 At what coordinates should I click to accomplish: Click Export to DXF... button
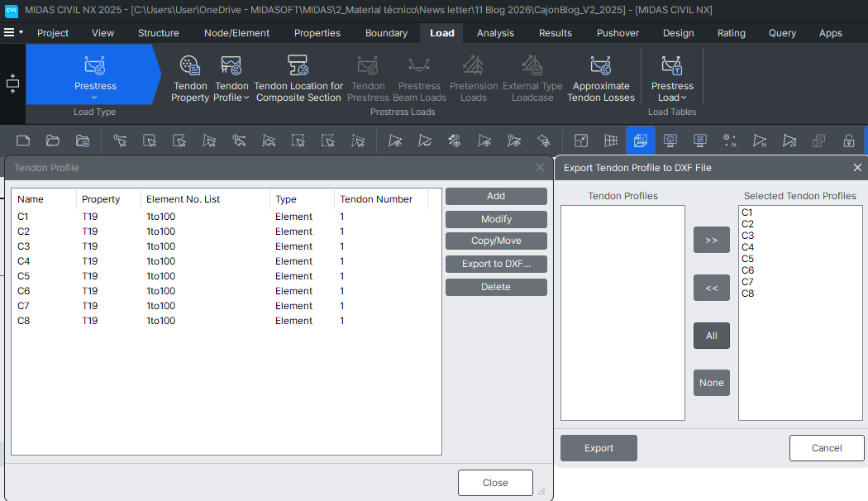pos(496,264)
